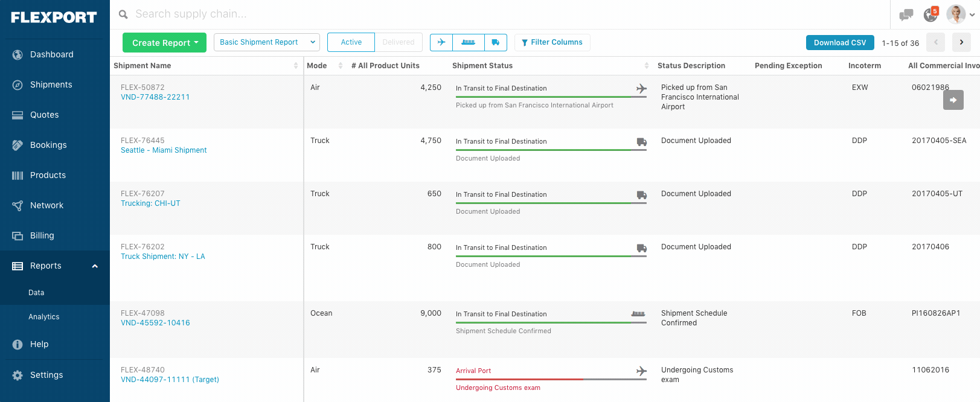Open Basic Shipment Report selector
The width and height of the screenshot is (980, 402).
pyautogui.click(x=266, y=42)
